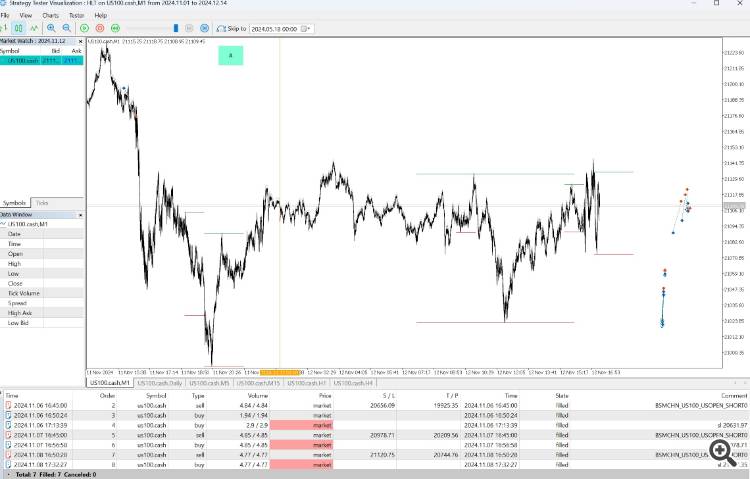Select the Spread row in Data Window

point(42,303)
